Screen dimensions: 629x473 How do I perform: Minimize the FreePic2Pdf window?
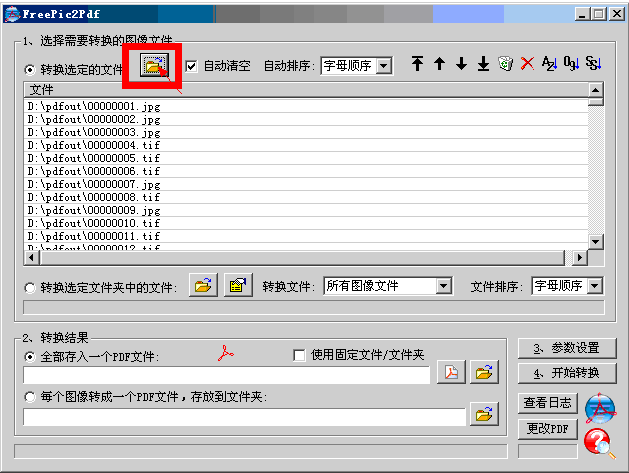(x=582, y=14)
